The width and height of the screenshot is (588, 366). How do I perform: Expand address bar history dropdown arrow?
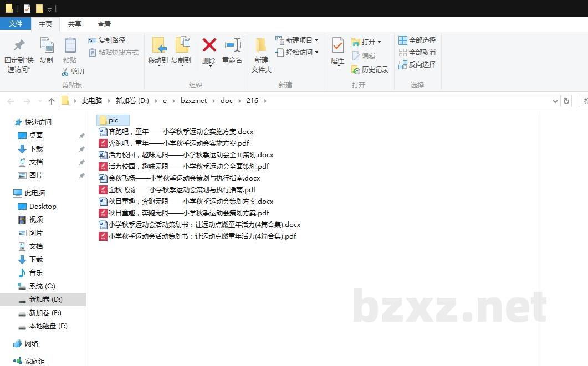pyautogui.click(x=555, y=101)
